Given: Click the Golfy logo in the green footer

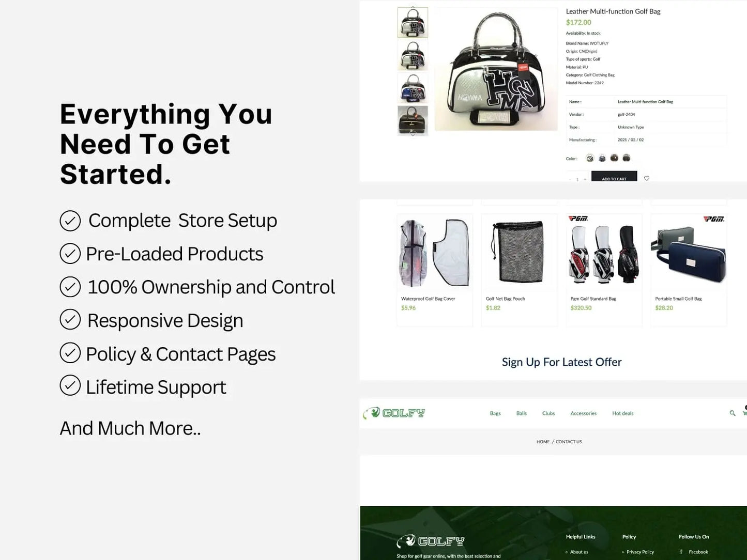Looking at the screenshot, I should point(431,541).
